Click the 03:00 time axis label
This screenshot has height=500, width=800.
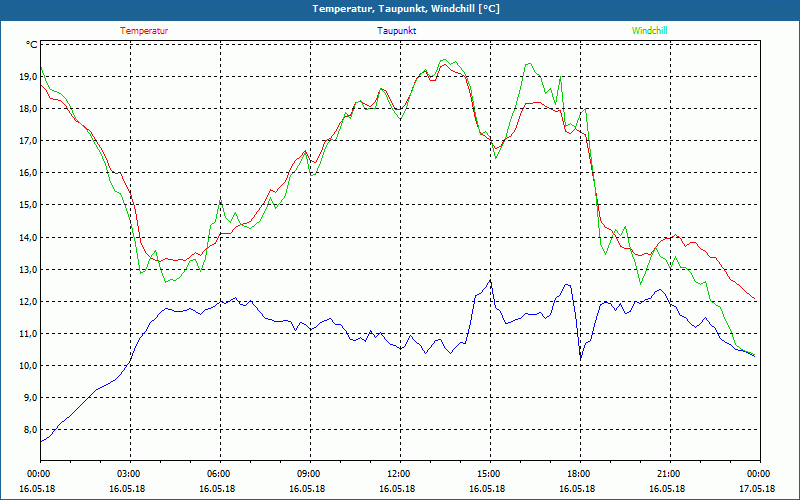tap(130, 474)
